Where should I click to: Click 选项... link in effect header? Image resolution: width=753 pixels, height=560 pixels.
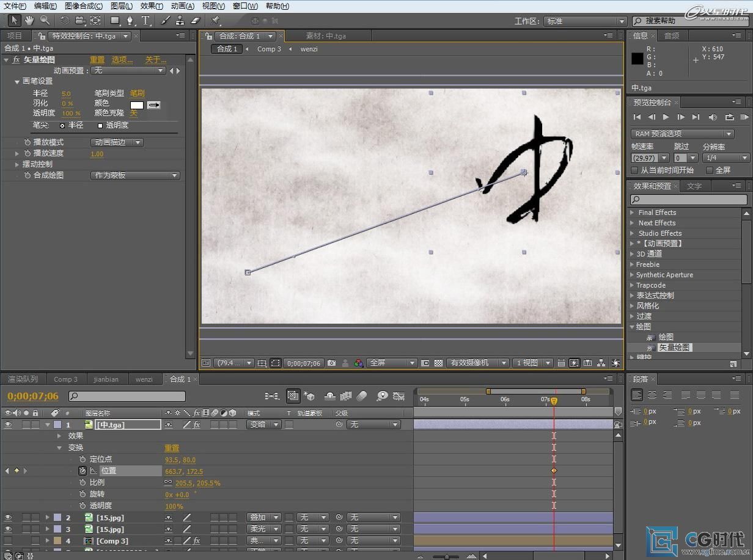(122, 60)
